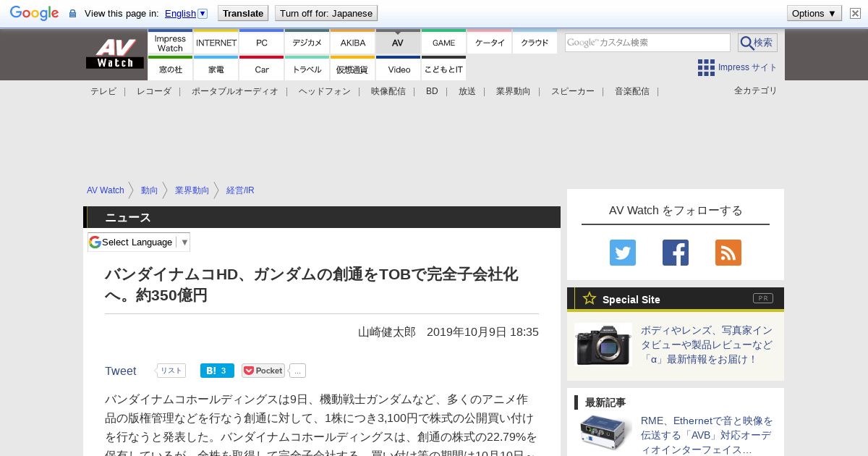The width and height of the screenshot is (868, 456).
Task: Open the クラウド tab
Action: (535, 43)
